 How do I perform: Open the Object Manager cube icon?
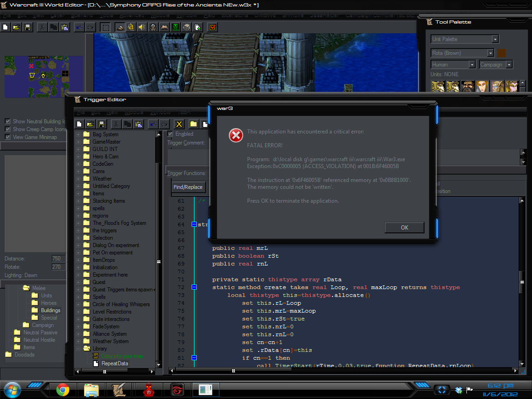(187, 27)
